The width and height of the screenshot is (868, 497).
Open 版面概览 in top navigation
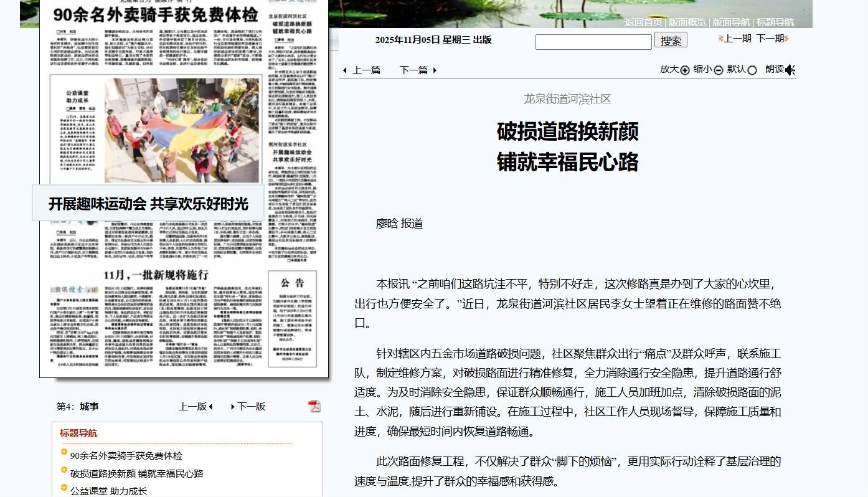pos(687,22)
